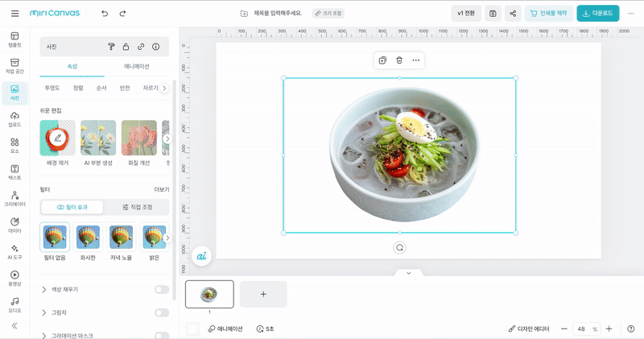Show more filter presets with right arrow

coord(167,238)
